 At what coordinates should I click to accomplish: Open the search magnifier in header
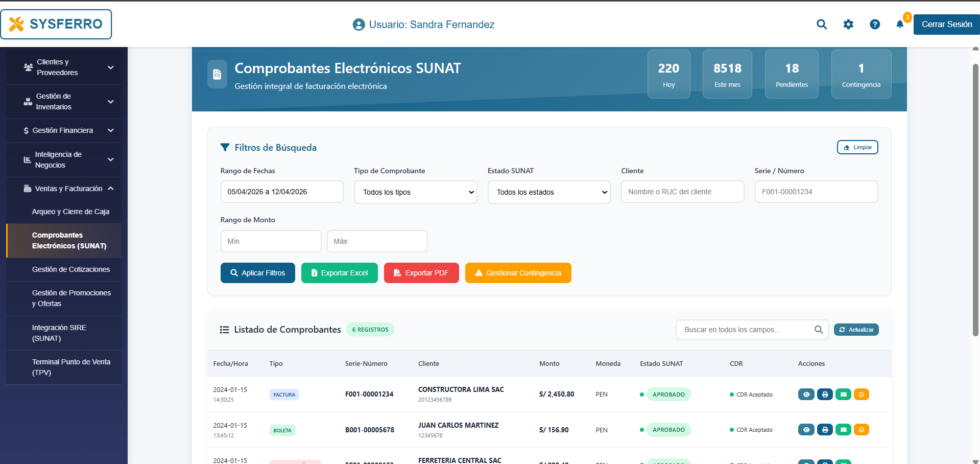pos(821,24)
